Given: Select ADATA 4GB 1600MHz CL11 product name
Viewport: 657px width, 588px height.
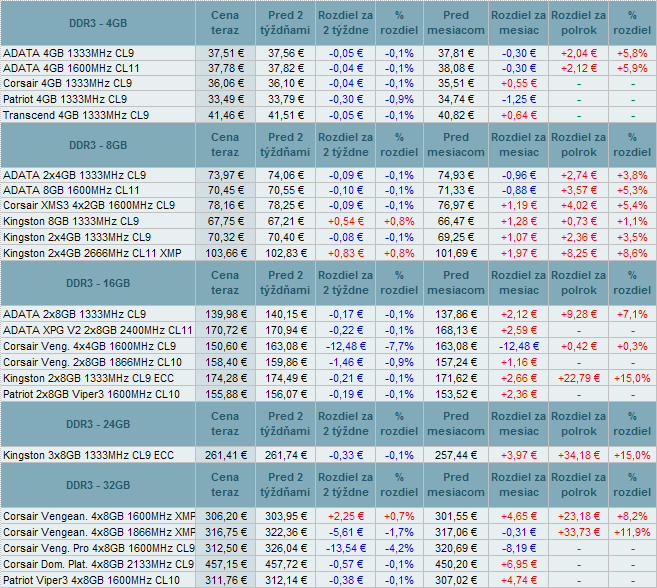Looking at the screenshot, I should pyautogui.click(x=71, y=68).
